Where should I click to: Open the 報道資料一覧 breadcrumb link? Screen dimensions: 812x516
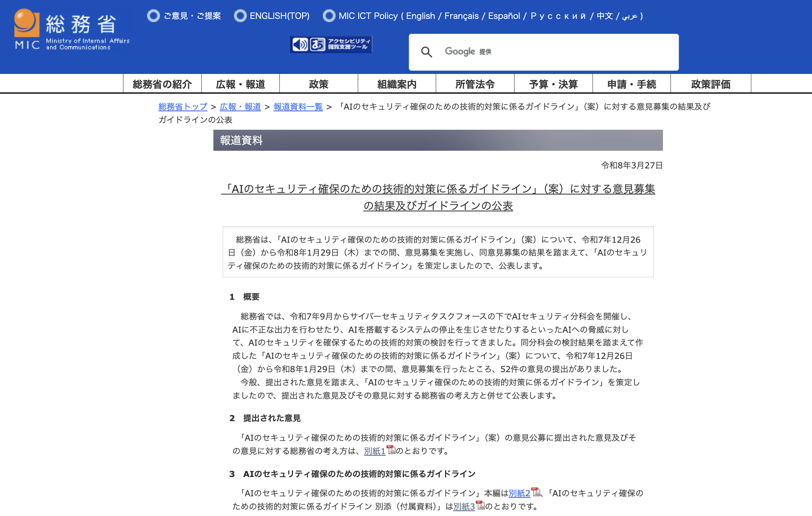click(298, 106)
